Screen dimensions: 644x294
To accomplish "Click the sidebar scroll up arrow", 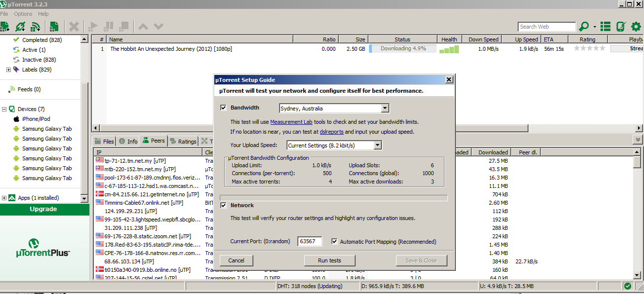I will [84, 39].
